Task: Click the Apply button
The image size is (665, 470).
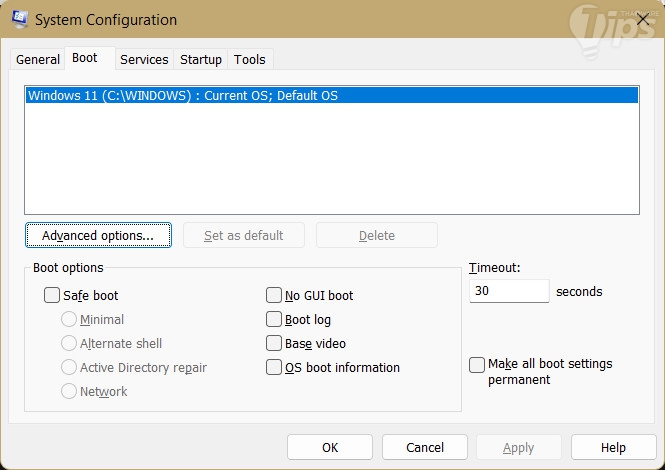Action: pos(519,447)
